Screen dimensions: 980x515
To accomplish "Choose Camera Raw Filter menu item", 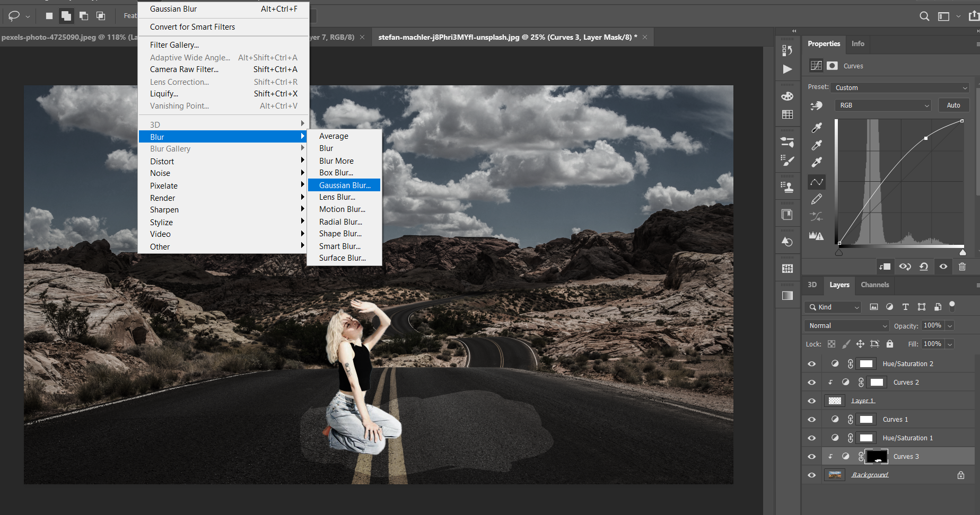I will click(223, 69).
